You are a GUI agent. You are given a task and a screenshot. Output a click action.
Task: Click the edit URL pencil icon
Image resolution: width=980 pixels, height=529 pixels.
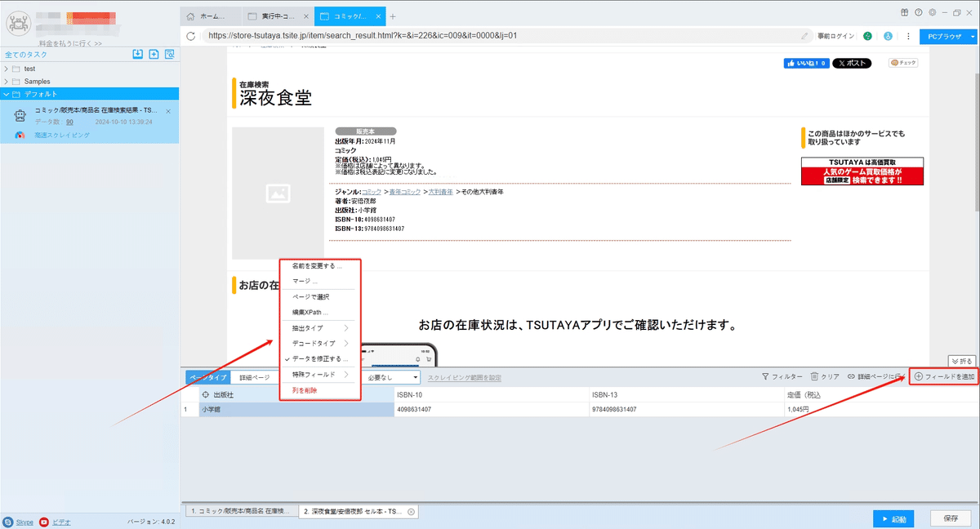click(805, 36)
